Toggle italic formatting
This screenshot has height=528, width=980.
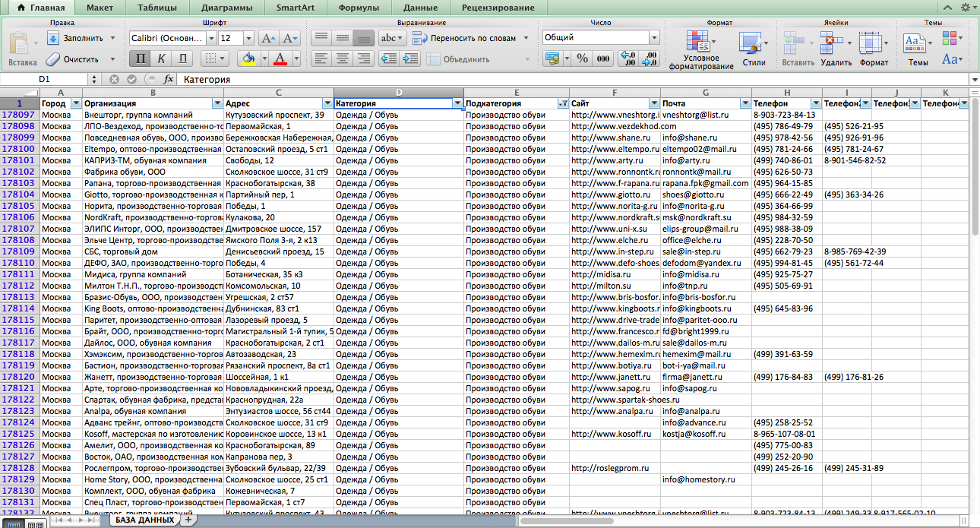point(161,58)
